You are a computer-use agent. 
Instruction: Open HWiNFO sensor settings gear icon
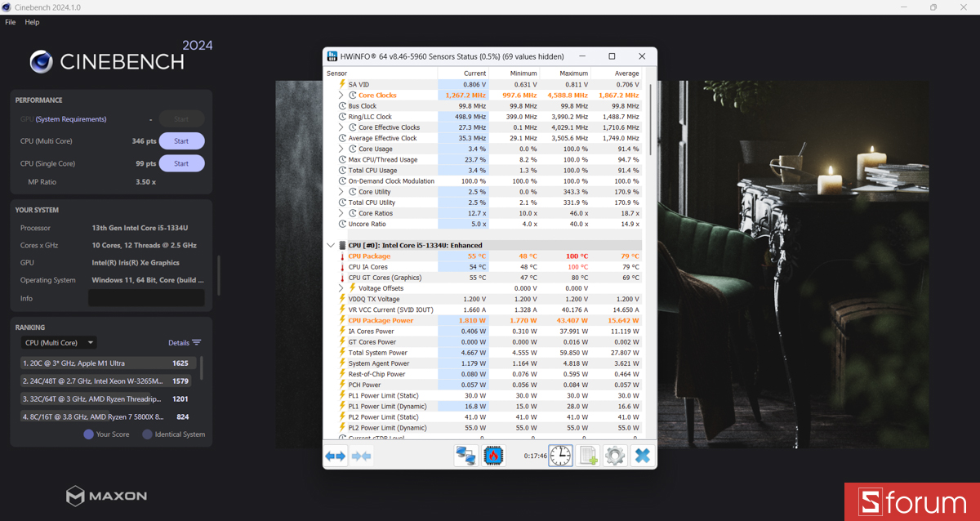pos(615,456)
